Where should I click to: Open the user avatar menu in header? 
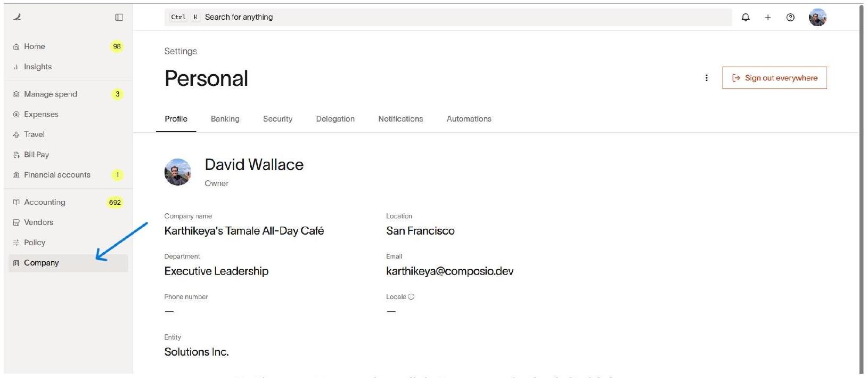click(817, 17)
